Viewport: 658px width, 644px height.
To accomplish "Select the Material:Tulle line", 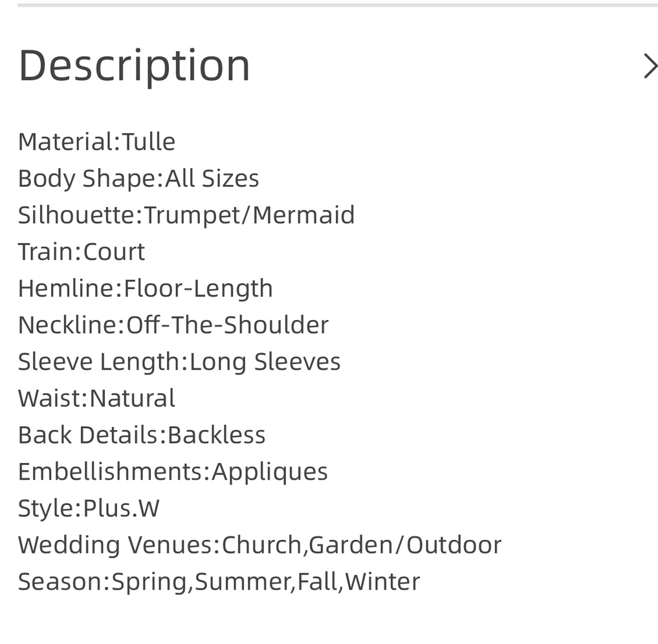I will click(x=96, y=142).
